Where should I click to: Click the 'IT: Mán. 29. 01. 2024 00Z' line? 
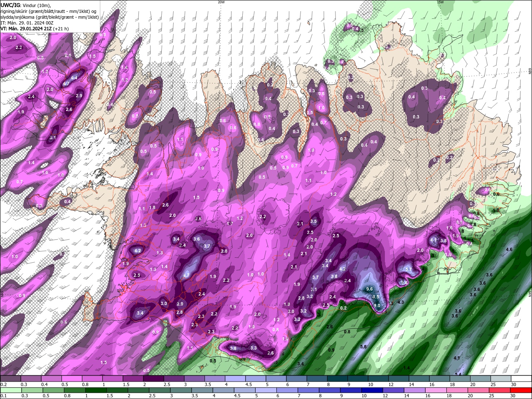tap(26, 23)
